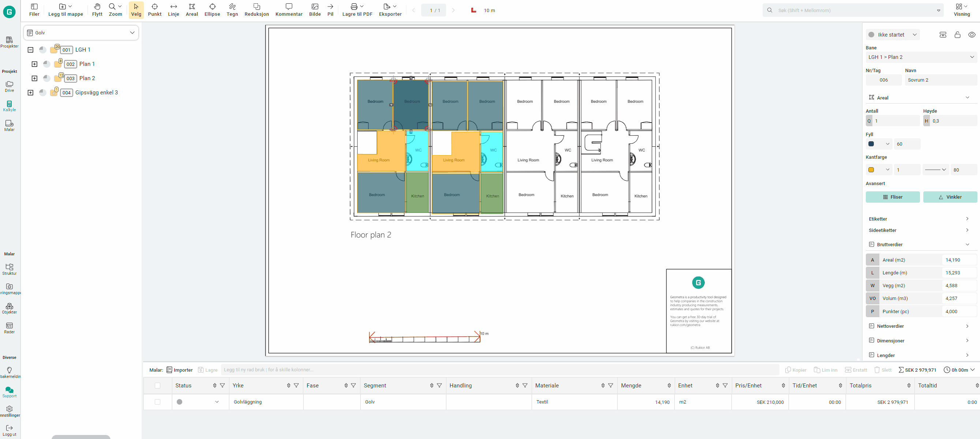Toggle visibility eye icon in properties panel

972,35
